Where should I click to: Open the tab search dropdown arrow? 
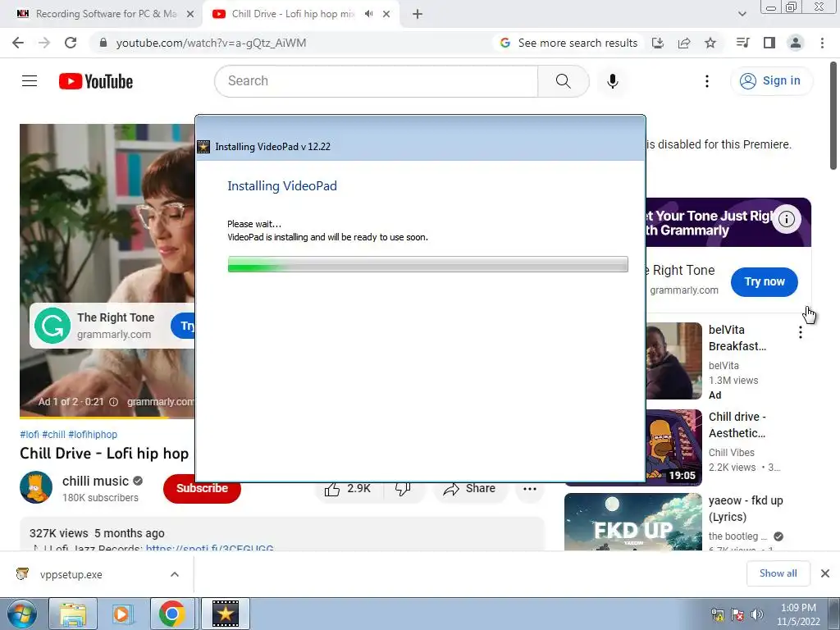pyautogui.click(x=742, y=14)
